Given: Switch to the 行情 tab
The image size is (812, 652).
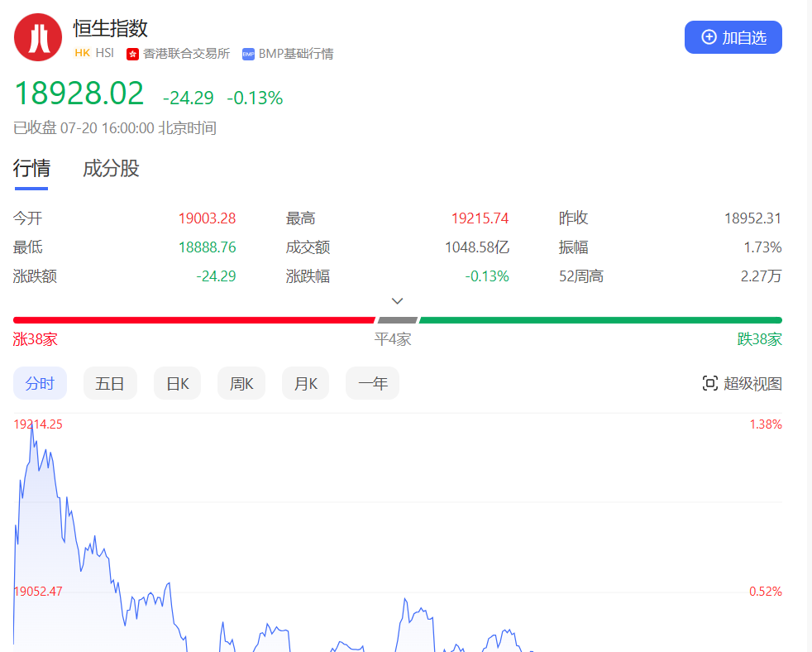Looking at the screenshot, I should tap(31, 169).
